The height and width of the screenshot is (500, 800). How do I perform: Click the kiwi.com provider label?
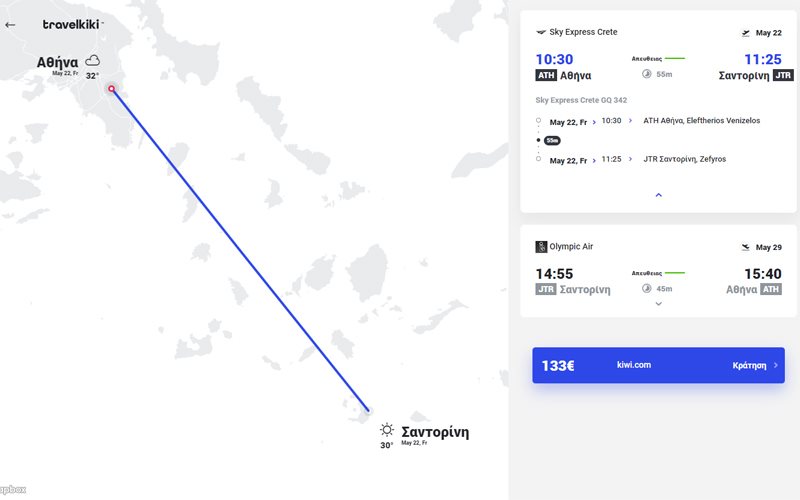coord(634,365)
